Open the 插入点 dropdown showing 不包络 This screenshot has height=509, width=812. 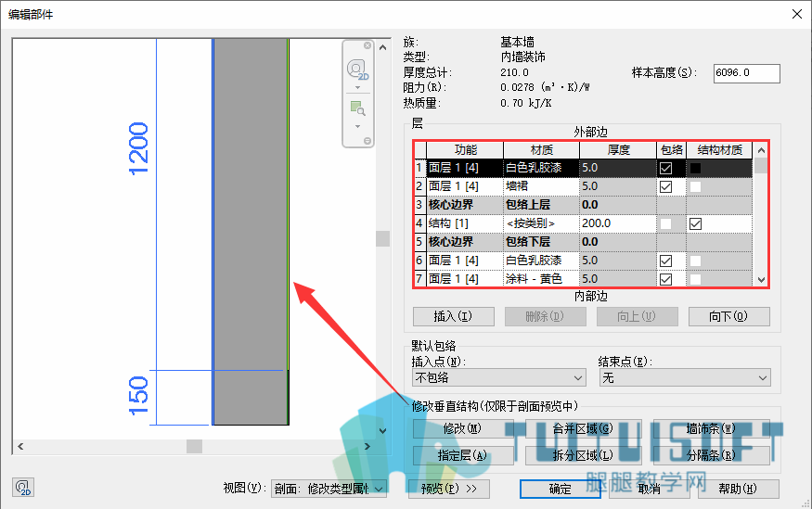click(x=499, y=377)
